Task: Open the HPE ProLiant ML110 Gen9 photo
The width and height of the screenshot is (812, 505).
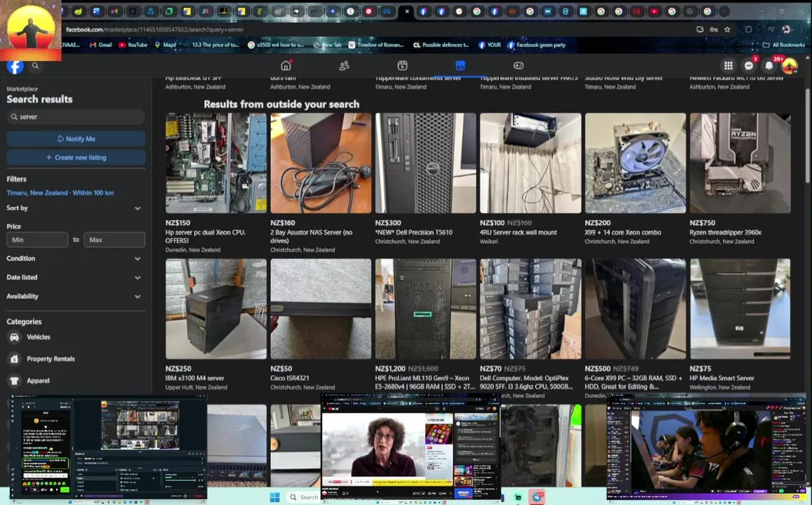Action: (x=425, y=309)
